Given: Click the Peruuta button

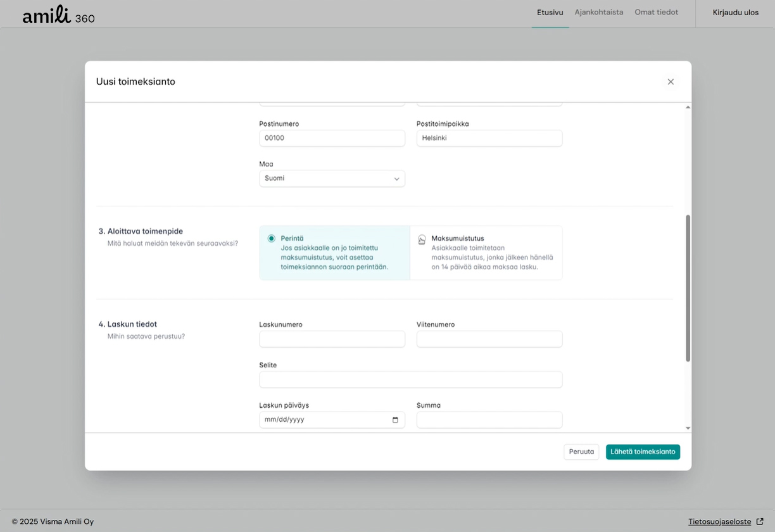Looking at the screenshot, I should pyautogui.click(x=581, y=452).
